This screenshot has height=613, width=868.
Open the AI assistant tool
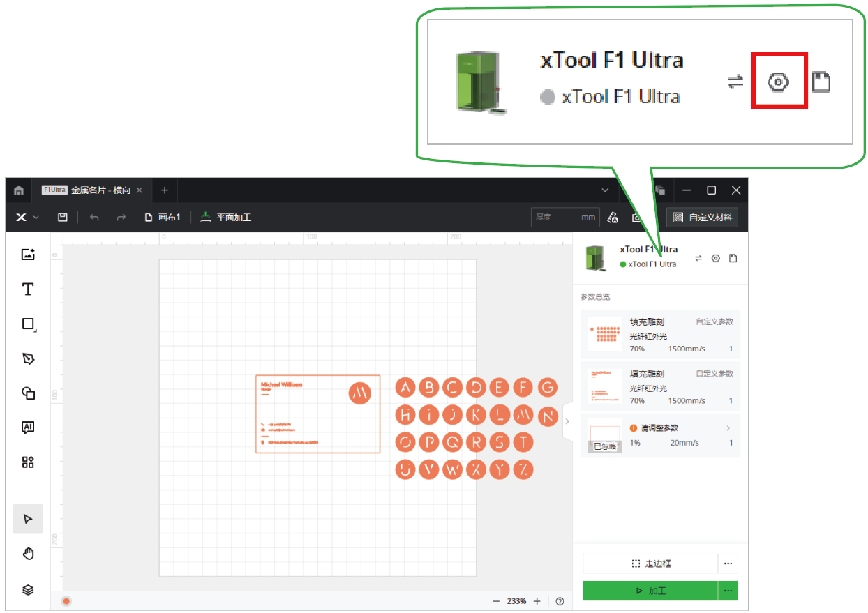point(28,427)
